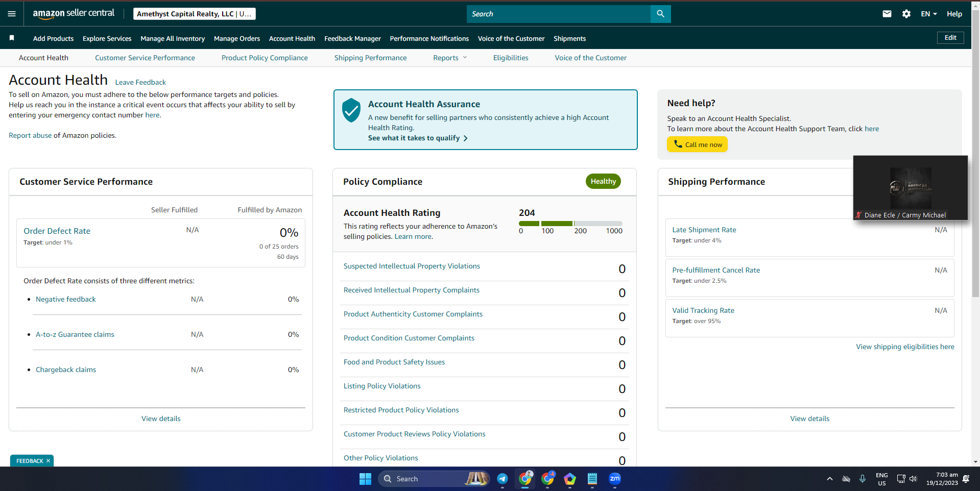
Task: Open Product Authenticity Customer Complaints
Action: click(x=413, y=314)
